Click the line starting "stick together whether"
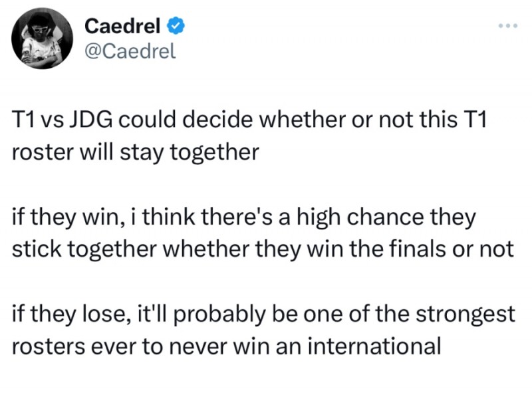532x393 pixels. point(263,248)
